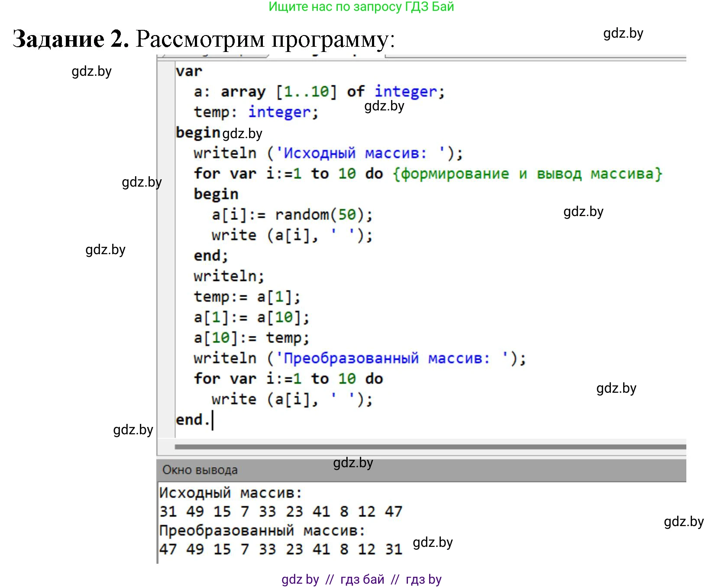Click the green comment about массива
Image resolution: width=724 pixels, height=588 pixels.
pos(527,173)
